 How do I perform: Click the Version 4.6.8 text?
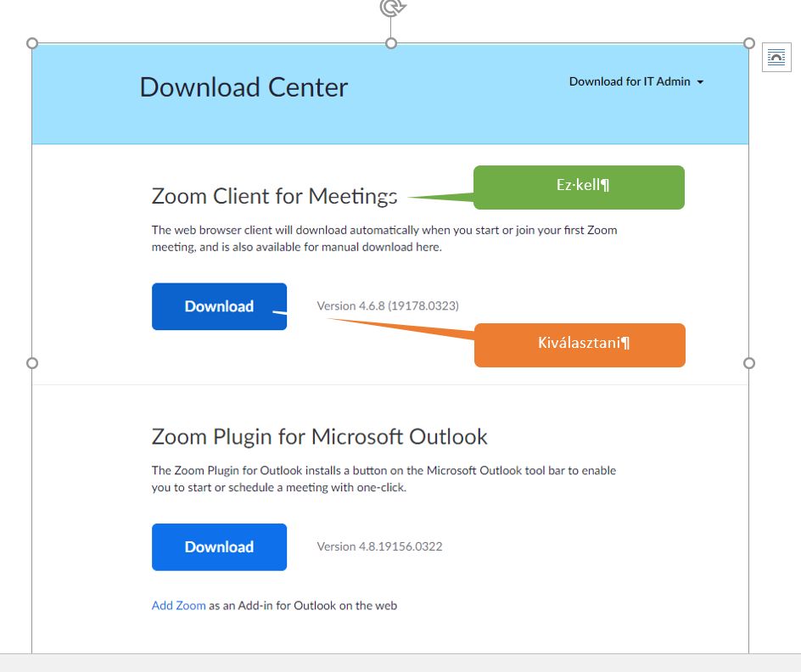(x=388, y=305)
